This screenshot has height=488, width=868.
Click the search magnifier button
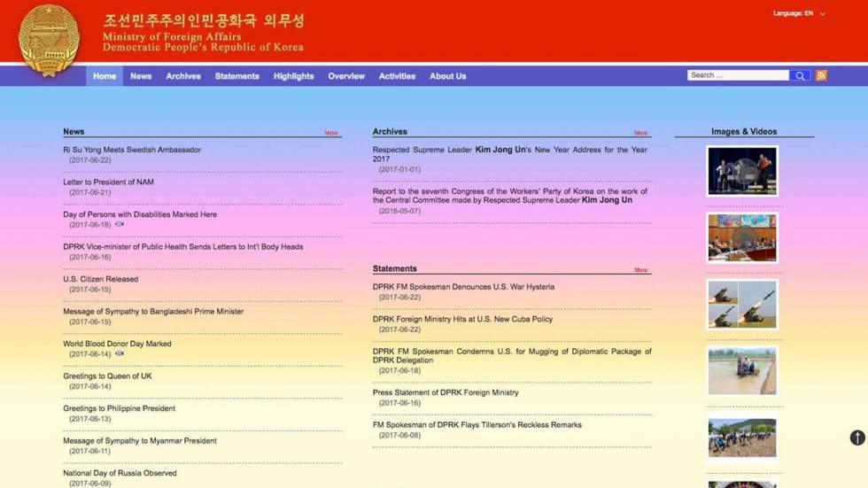click(x=800, y=76)
